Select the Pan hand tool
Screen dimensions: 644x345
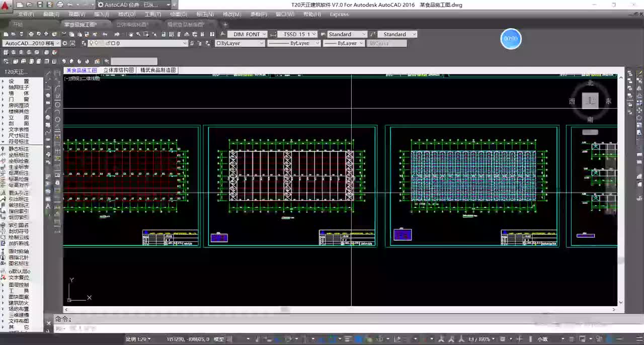131,34
